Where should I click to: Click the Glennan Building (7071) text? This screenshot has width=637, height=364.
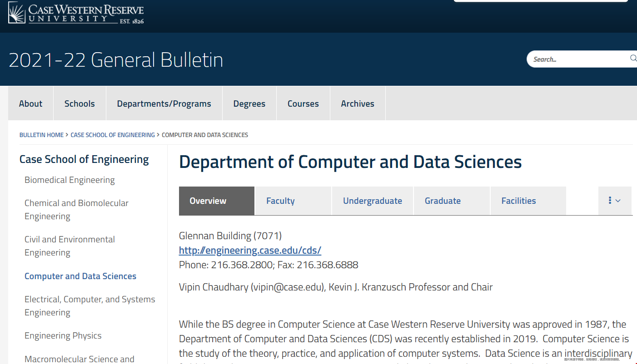pyautogui.click(x=230, y=236)
